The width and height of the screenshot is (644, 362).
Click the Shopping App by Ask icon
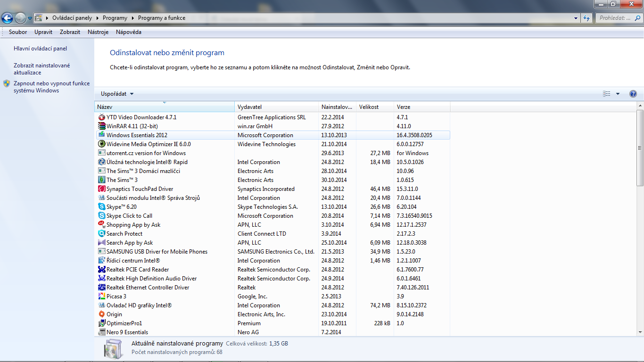pos(101,225)
